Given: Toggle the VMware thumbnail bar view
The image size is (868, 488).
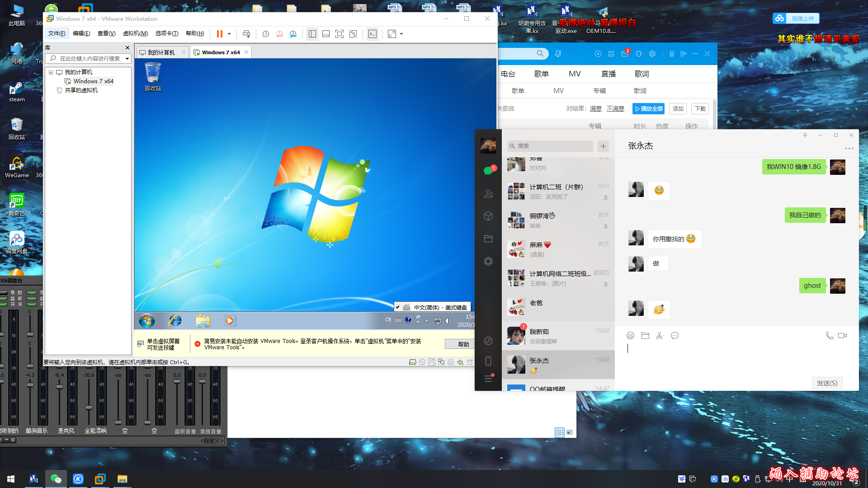Looking at the screenshot, I should (x=326, y=34).
